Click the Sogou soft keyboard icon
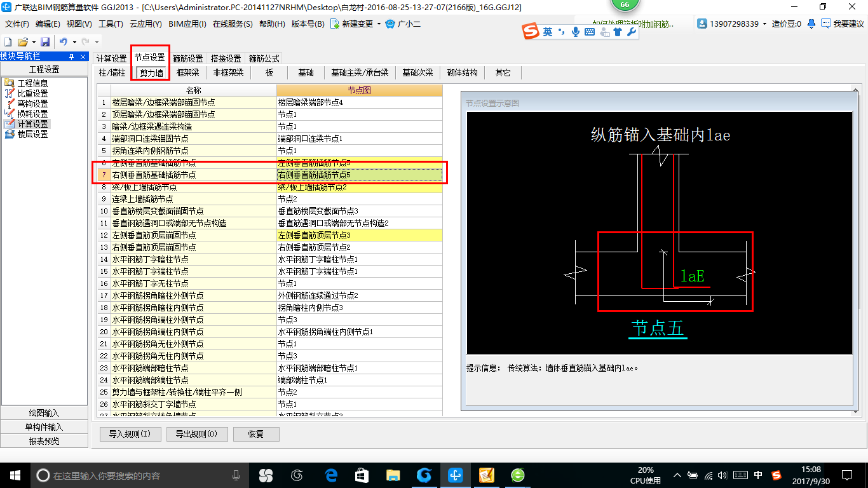The width and height of the screenshot is (868, 488). (x=589, y=32)
